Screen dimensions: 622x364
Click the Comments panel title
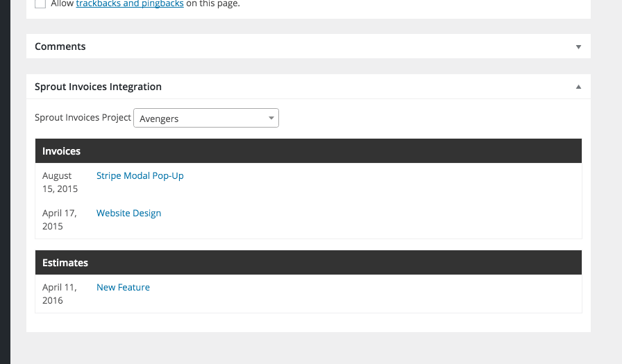pyautogui.click(x=60, y=46)
